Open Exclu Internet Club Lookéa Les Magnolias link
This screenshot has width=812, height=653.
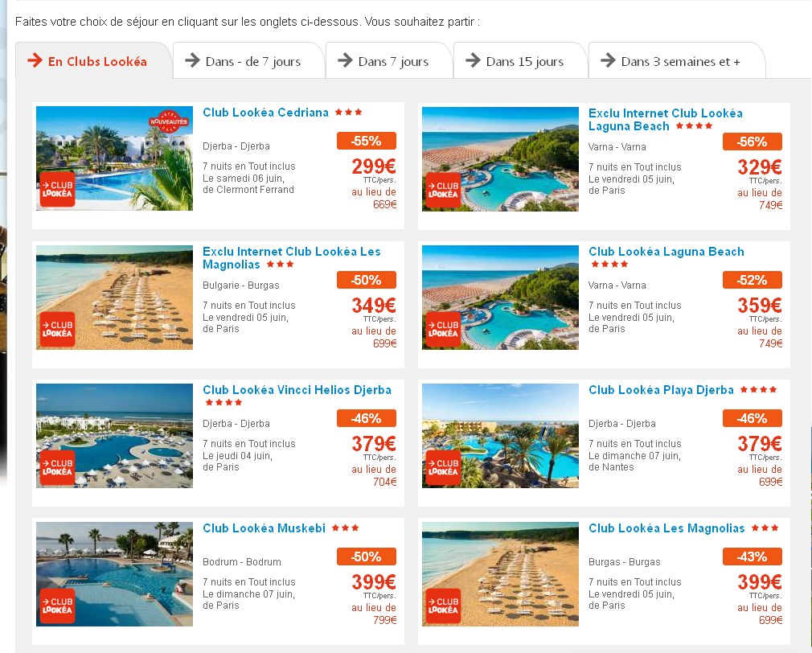coord(291,258)
